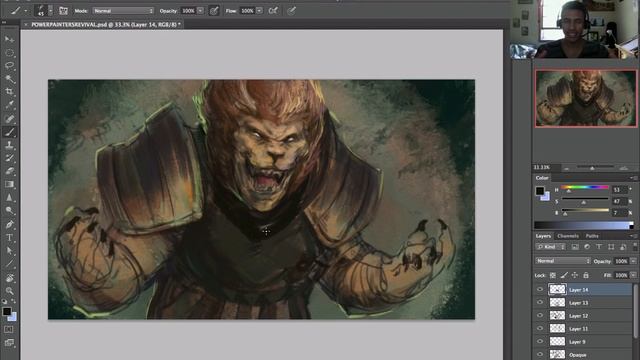The width and height of the screenshot is (640, 360).
Task: Select the Sharpen/Blur tool
Action: pos(9,198)
